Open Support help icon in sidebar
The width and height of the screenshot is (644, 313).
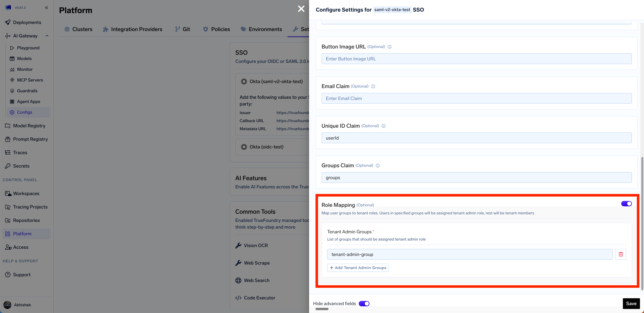pyautogui.click(x=8, y=274)
